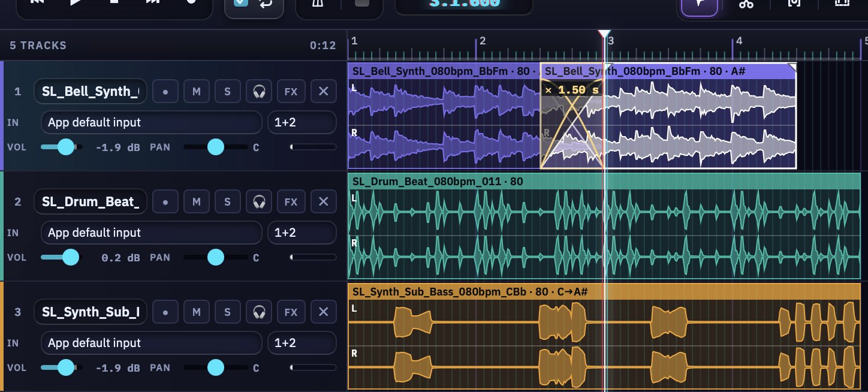Click the × 1.50 s crossfade label
The width and height of the screenshot is (868, 392).
pos(571,89)
